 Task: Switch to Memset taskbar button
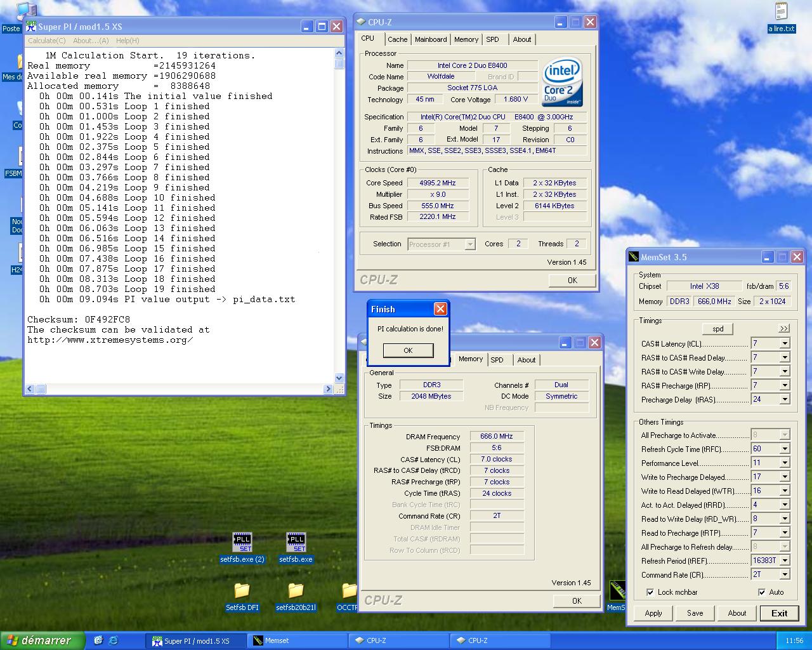click(298, 640)
